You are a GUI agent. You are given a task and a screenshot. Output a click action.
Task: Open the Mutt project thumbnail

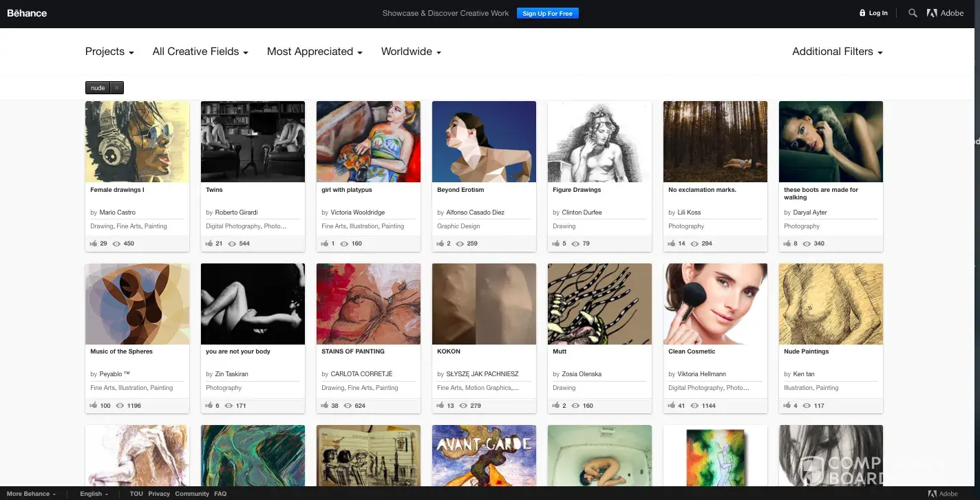click(x=599, y=303)
